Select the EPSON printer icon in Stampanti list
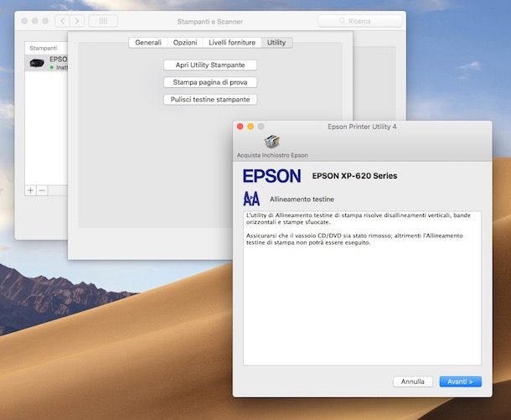The image size is (511, 420). tap(37, 63)
